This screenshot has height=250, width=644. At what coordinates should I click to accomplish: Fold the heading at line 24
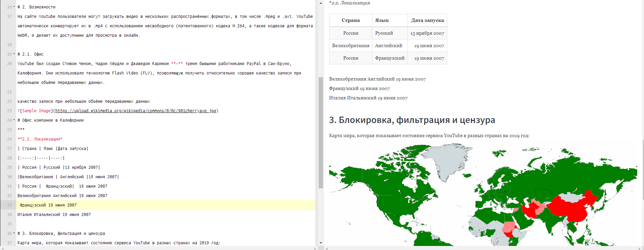14,120
